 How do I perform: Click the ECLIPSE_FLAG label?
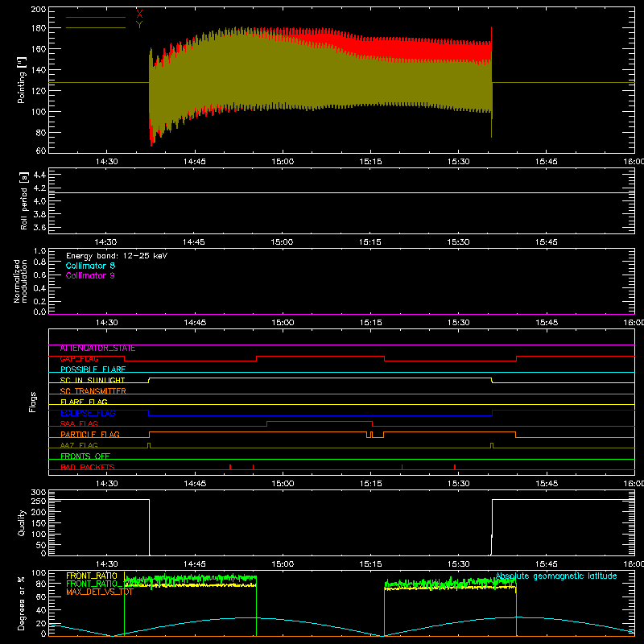coord(88,413)
